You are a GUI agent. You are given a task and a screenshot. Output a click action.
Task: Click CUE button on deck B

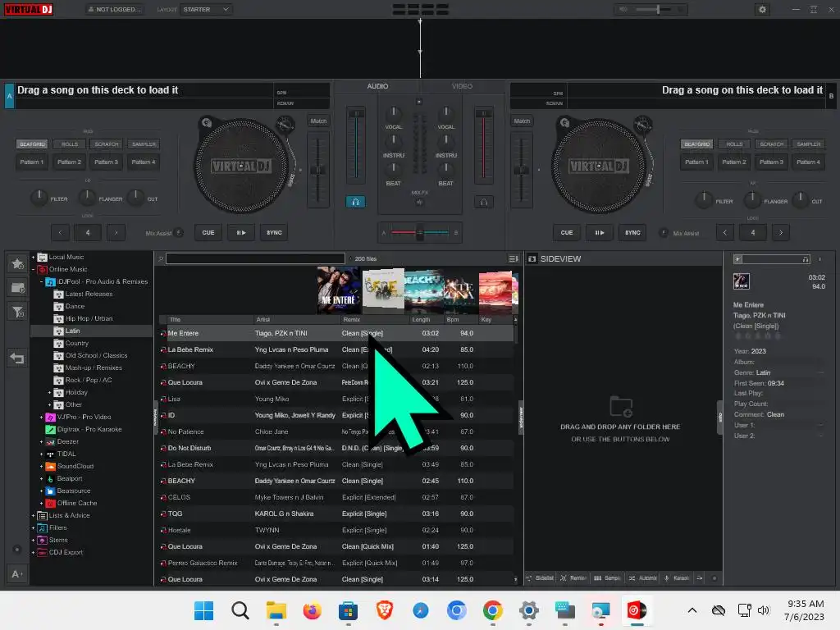(x=567, y=233)
